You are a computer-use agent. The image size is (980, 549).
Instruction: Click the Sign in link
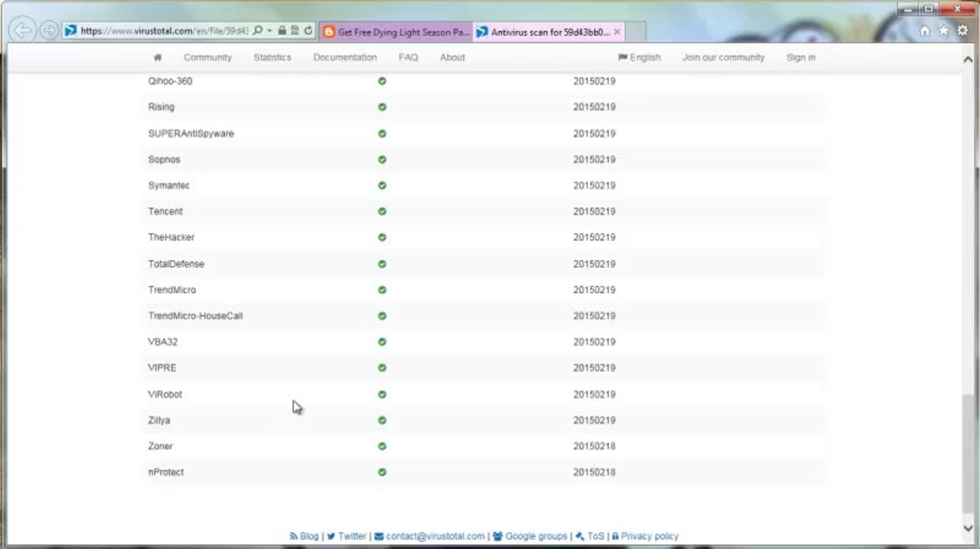[x=801, y=57]
